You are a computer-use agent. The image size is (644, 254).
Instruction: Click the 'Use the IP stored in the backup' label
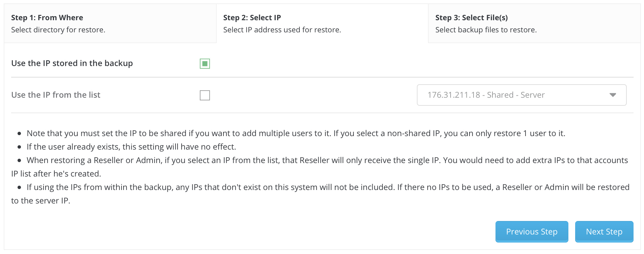click(72, 63)
